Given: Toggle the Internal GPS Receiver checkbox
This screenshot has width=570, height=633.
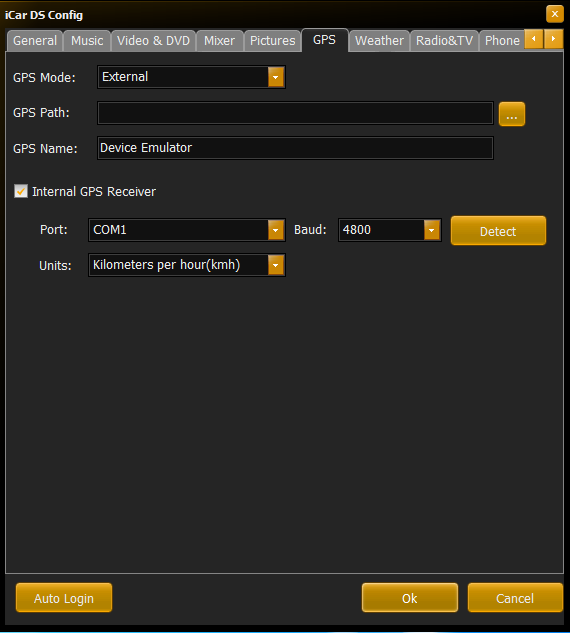Looking at the screenshot, I should 21,191.
